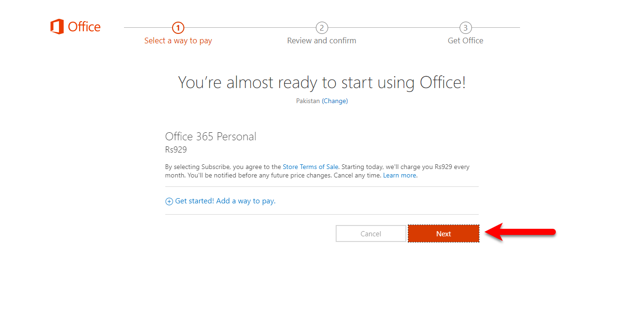Screen dimensions: 644x314
Task: Select step 2 circle in progress bar
Action: [x=322, y=28]
